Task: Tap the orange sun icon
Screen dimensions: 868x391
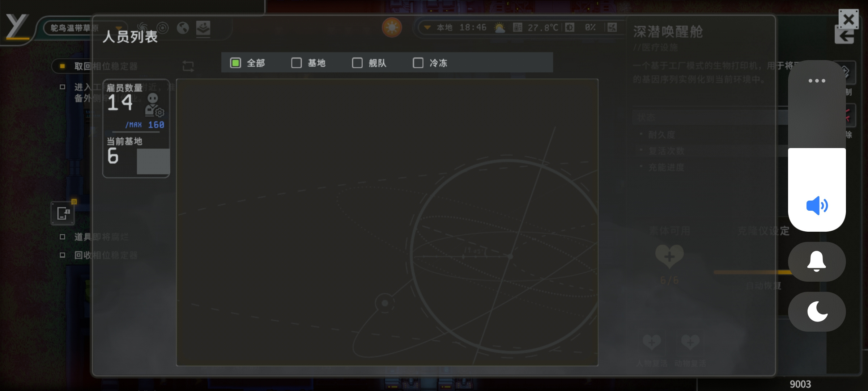Action: 392,28
